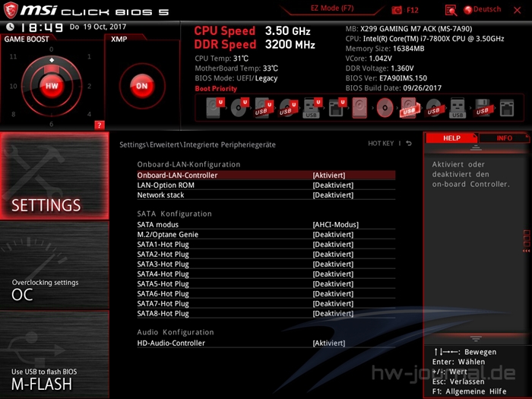Click the F12 screenshot camera icon

397,10
